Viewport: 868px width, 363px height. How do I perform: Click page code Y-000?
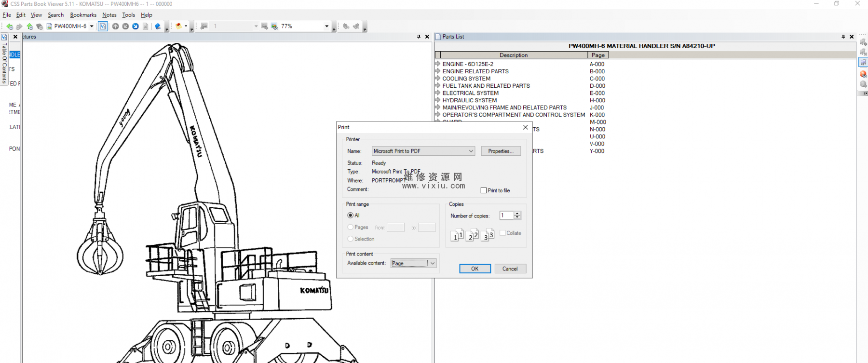(597, 151)
